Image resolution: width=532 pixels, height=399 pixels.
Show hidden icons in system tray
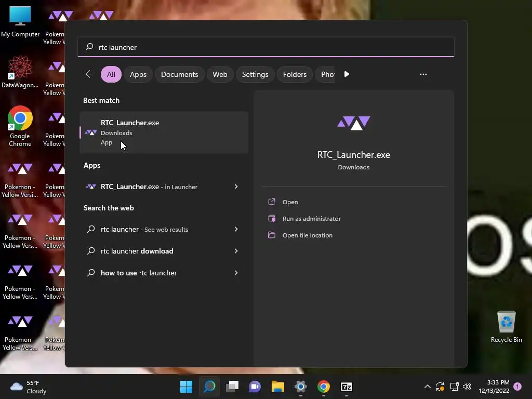pyautogui.click(x=428, y=387)
